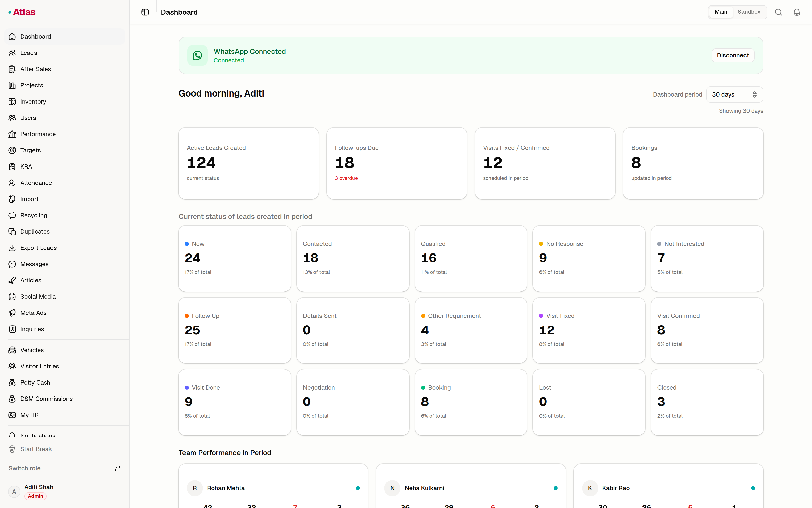
Task: Select Main environment toggle
Action: click(721, 12)
